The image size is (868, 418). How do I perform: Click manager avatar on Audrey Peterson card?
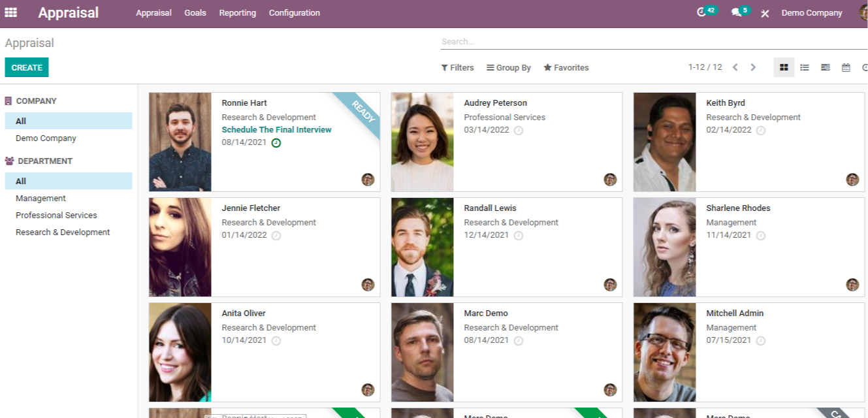(611, 180)
